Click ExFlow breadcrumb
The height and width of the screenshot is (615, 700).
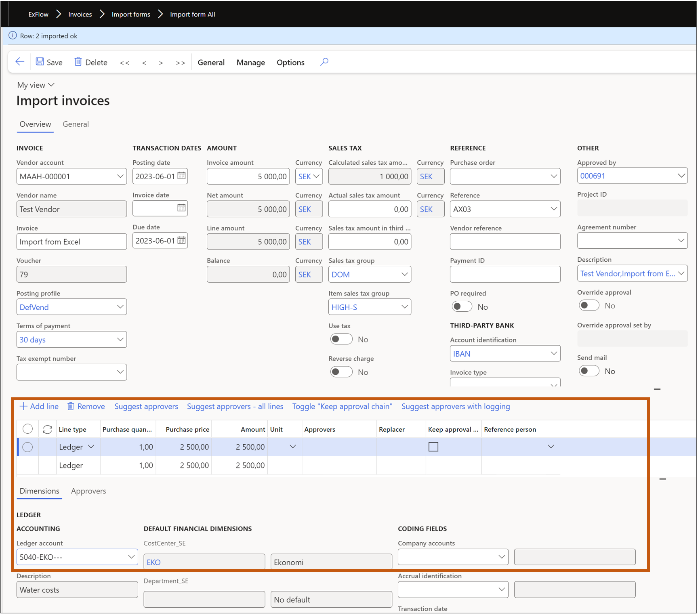pos(38,14)
